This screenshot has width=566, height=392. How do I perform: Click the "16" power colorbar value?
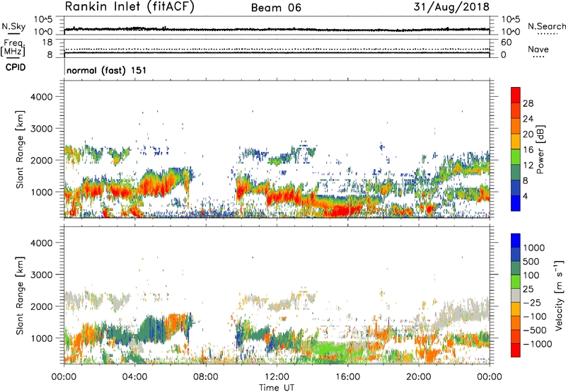pyautogui.click(x=528, y=150)
